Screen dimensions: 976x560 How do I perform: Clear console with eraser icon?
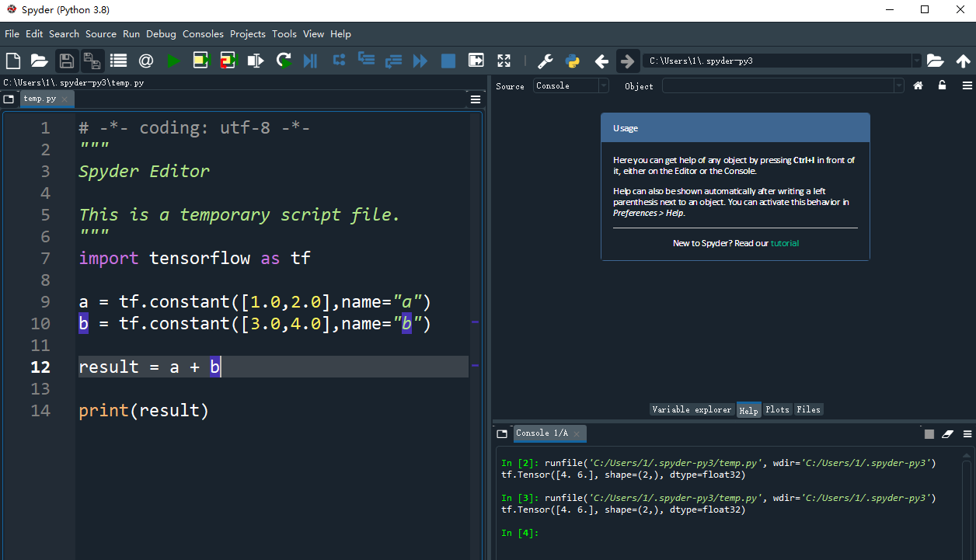click(x=947, y=433)
